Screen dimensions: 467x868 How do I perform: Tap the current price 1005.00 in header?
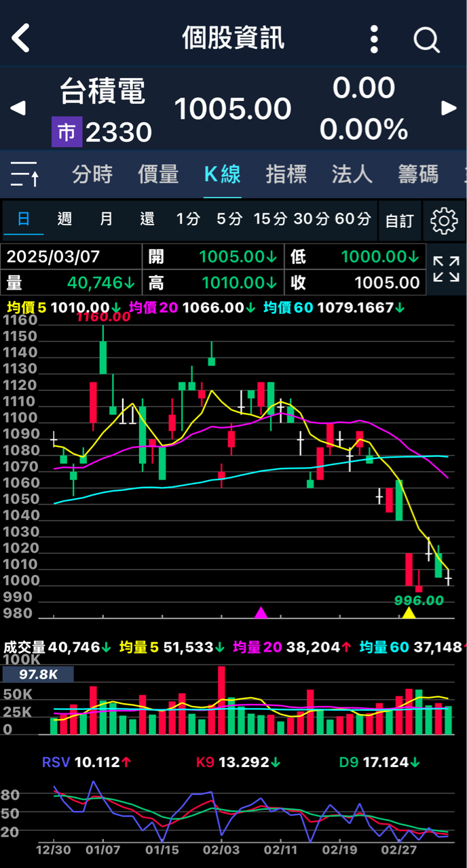coord(233,108)
